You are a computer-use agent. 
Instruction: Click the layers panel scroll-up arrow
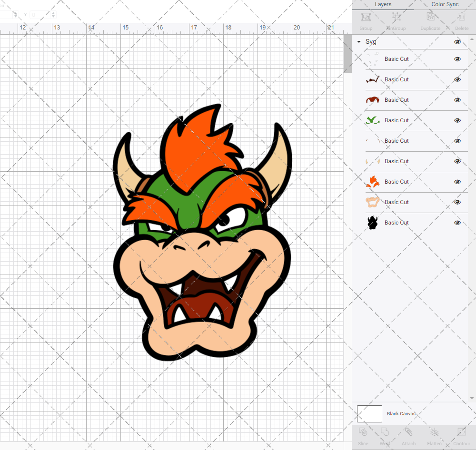(471, 39)
